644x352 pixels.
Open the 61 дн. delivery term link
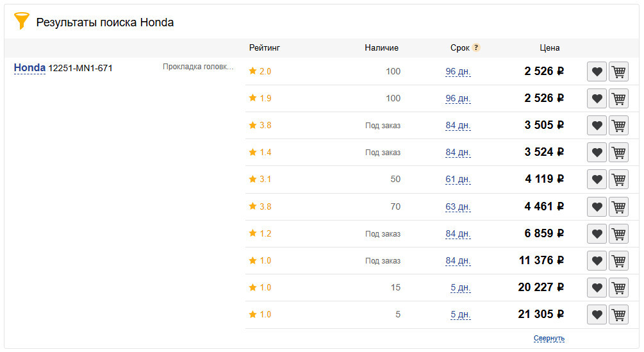tap(458, 179)
